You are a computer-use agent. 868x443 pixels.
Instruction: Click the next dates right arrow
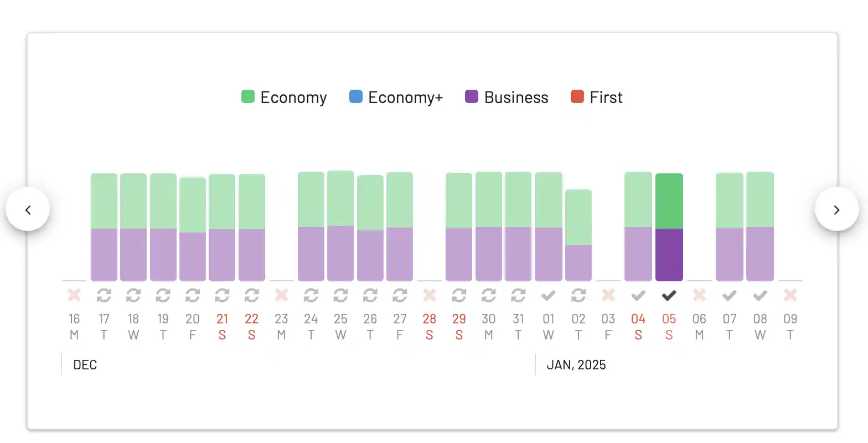click(836, 209)
